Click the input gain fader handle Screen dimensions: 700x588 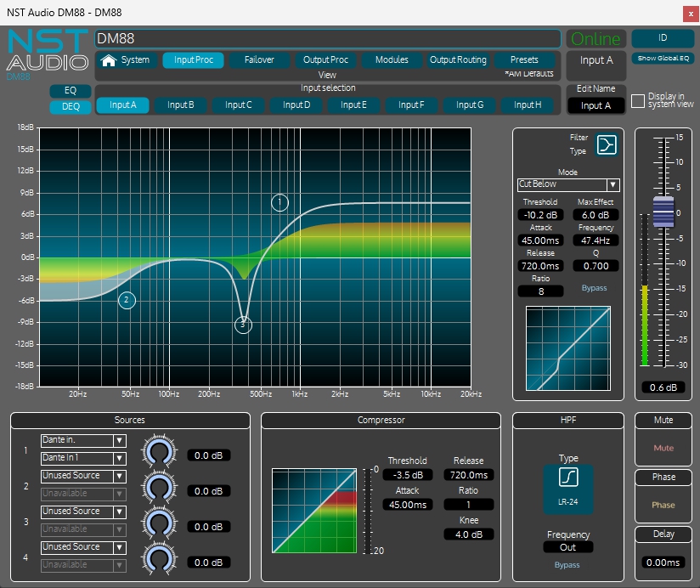point(663,212)
